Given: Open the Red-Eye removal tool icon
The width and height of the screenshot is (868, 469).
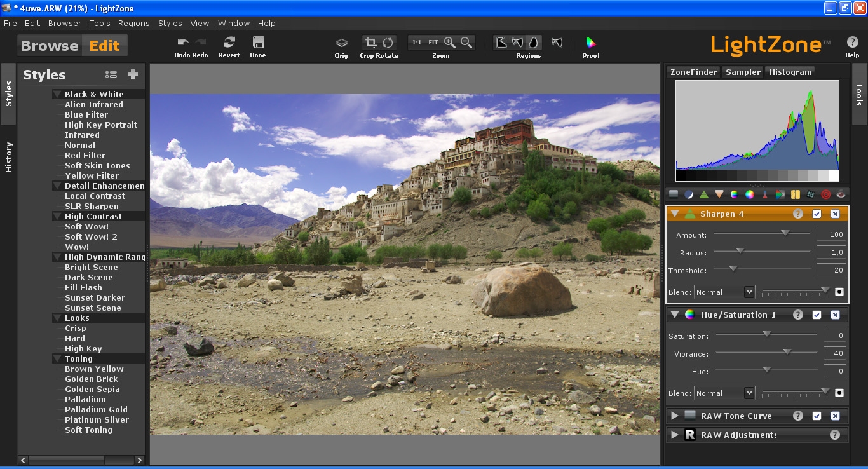Looking at the screenshot, I should [x=841, y=194].
